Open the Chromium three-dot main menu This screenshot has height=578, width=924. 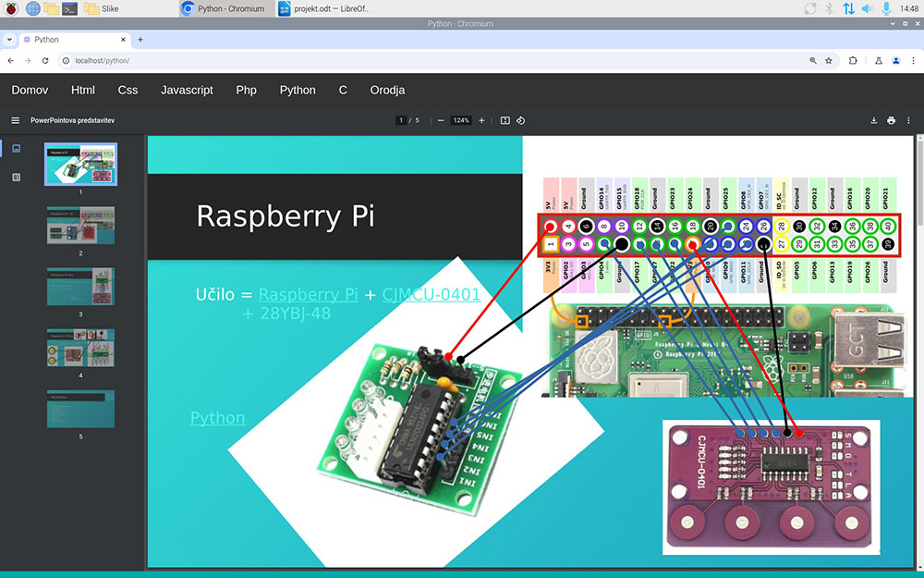pyautogui.click(x=914, y=61)
